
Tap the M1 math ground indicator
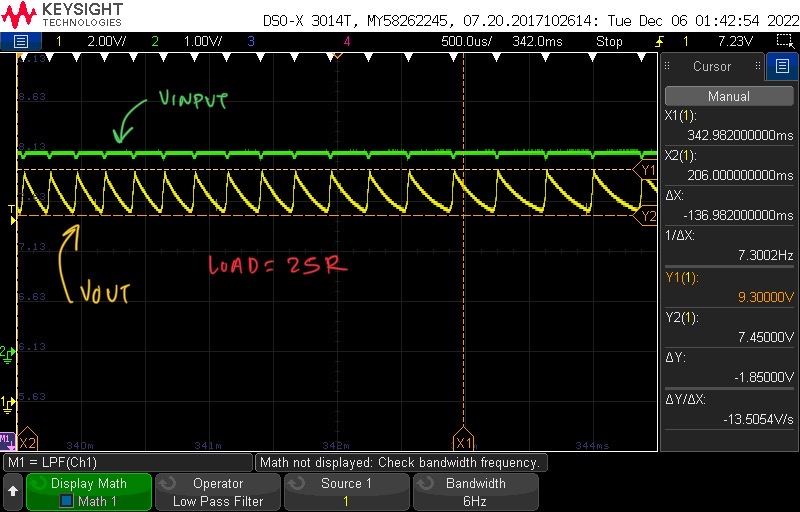(7, 440)
